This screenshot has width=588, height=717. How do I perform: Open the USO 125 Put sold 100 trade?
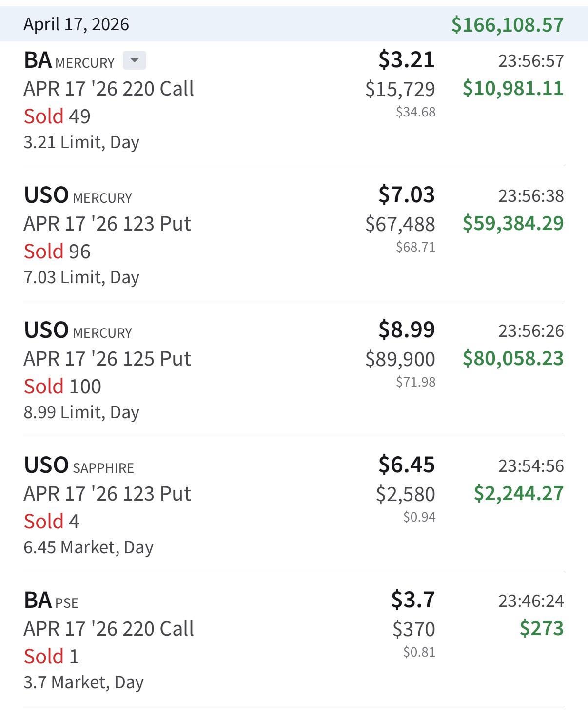pos(107,359)
